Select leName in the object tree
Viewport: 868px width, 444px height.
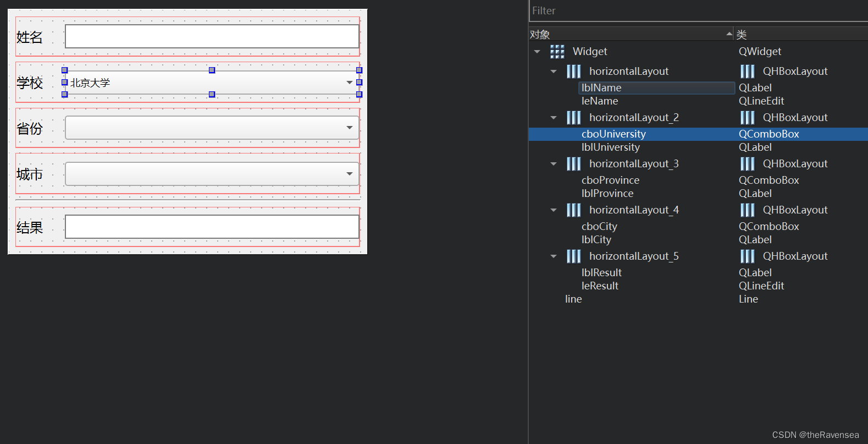click(600, 101)
